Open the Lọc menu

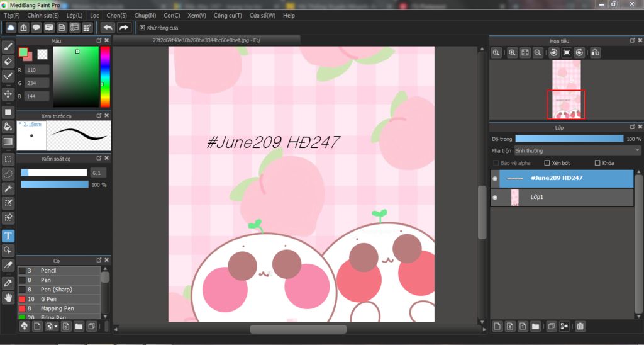pos(94,16)
